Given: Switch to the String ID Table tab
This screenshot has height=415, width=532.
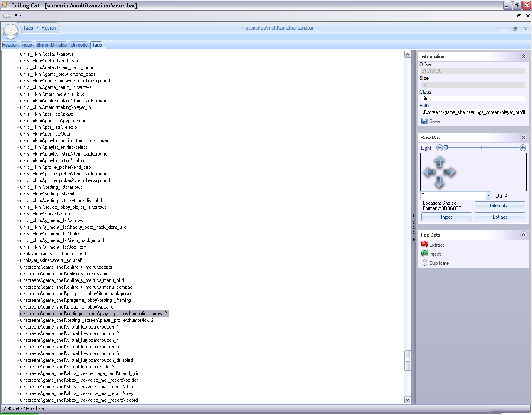Looking at the screenshot, I should click(52, 45).
